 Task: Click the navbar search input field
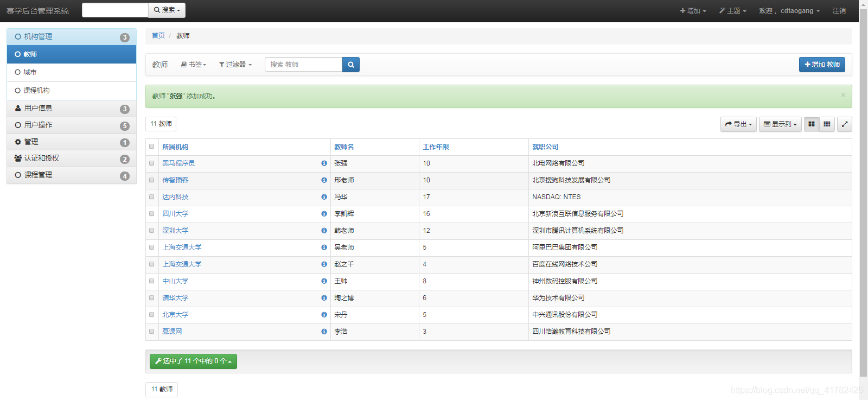click(115, 10)
